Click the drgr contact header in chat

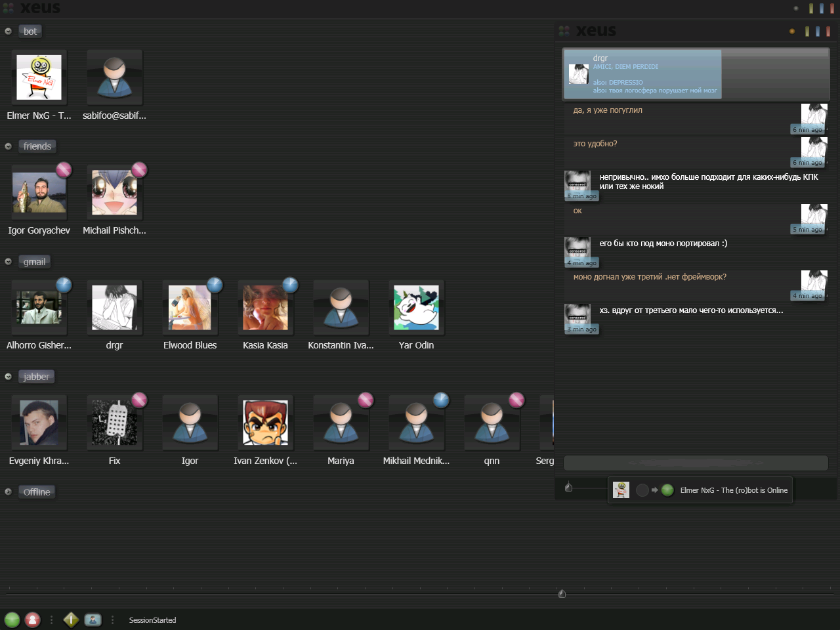click(x=642, y=74)
